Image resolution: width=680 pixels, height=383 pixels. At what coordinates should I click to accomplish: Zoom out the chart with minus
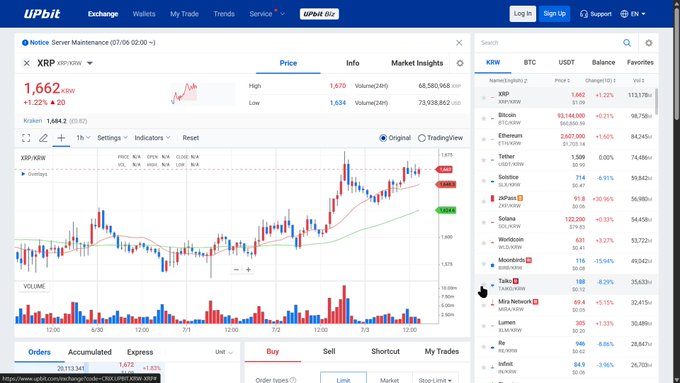(x=236, y=269)
